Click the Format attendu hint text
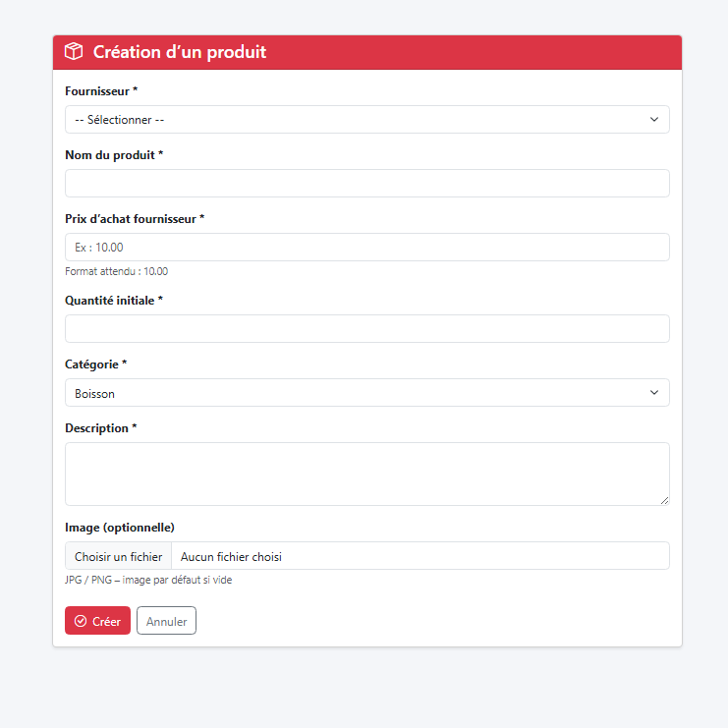Screen dimensions: 728x728 click(x=116, y=271)
